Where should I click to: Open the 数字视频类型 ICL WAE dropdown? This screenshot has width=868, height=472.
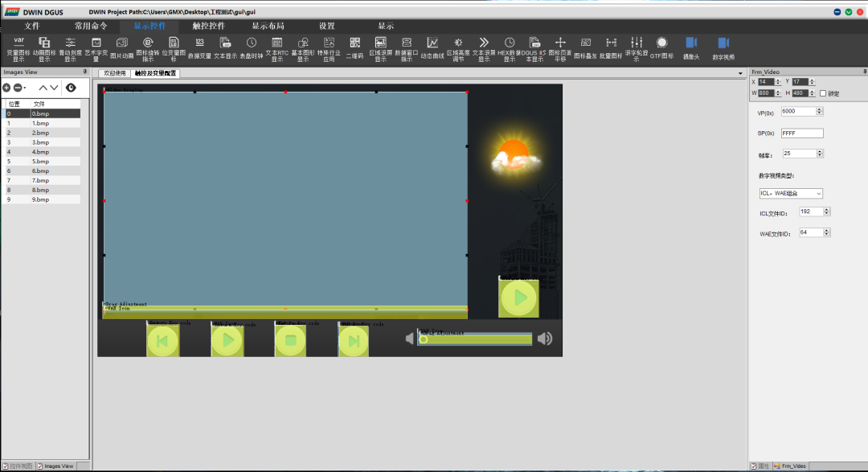click(791, 193)
